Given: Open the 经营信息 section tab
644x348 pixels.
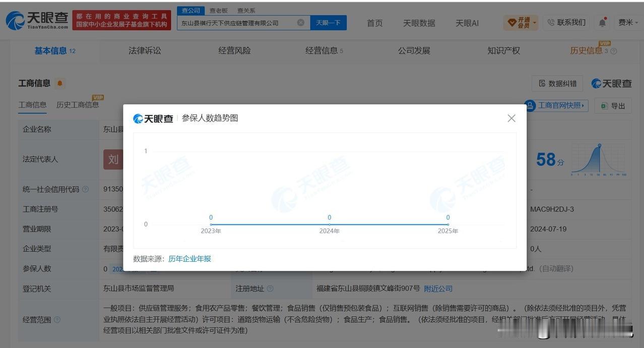Looking at the screenshot, I should [324, 50].
